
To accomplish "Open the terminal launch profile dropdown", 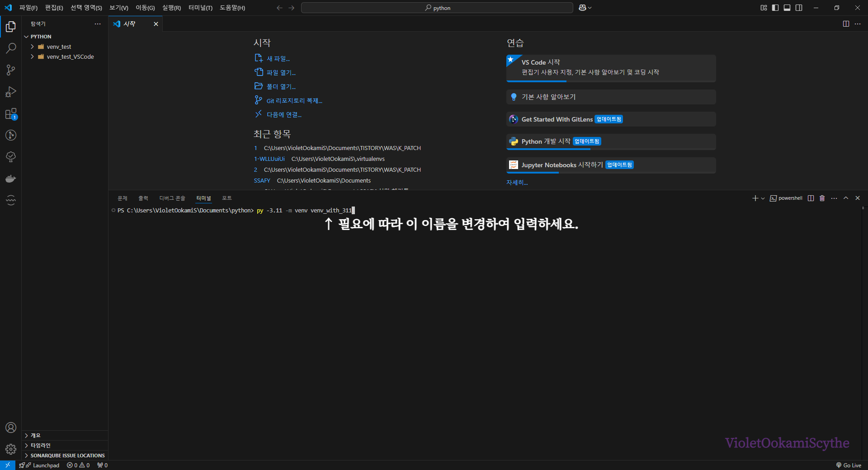I will [763, 198].
